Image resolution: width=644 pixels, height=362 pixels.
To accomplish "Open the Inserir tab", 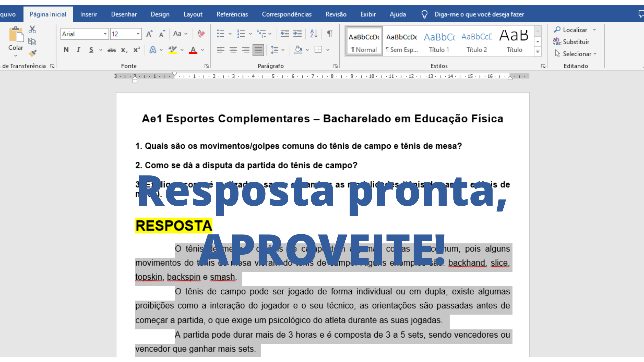I will click(89, 14).
